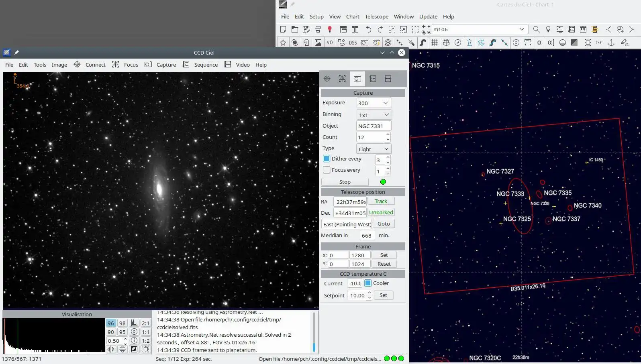Click the Goto button under telescope position
641x364 pixels.
tap(384, 224)
